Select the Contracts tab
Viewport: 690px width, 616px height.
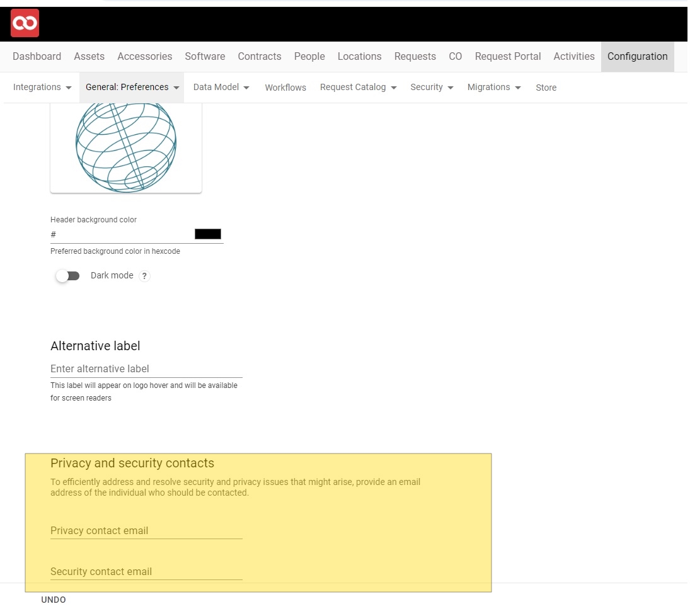pos(260,56)
